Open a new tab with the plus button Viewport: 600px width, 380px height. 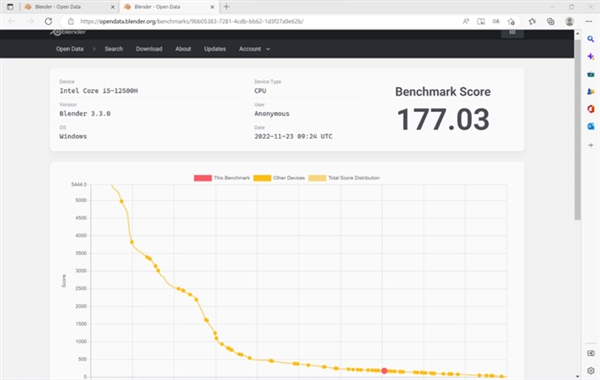click(x=227, y=7)
